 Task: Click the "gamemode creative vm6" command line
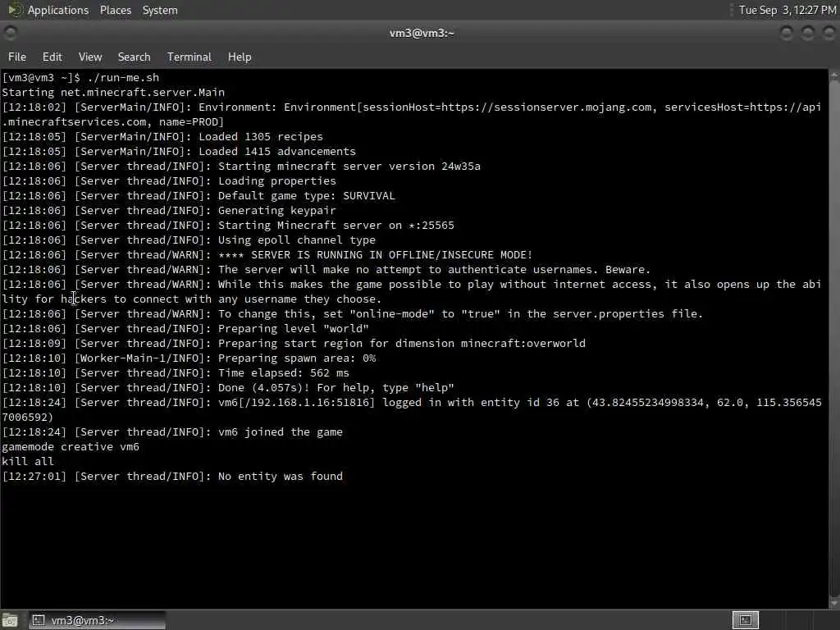click(x=71, y=447)
